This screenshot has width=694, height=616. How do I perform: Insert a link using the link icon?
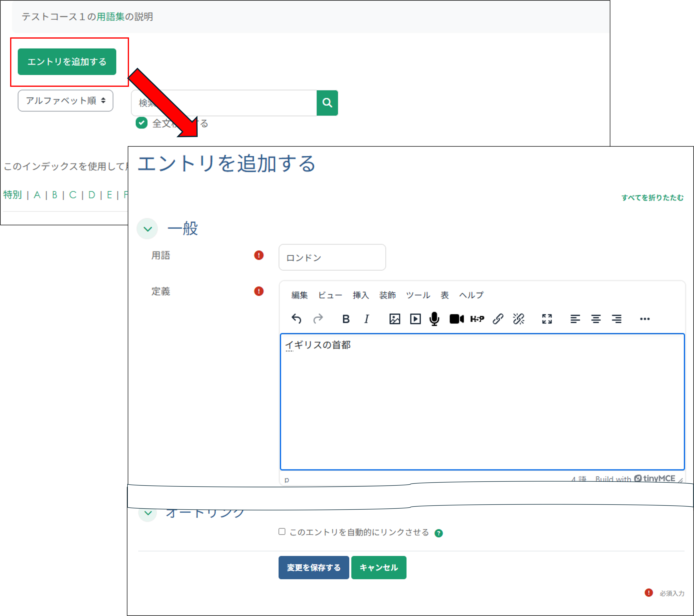[x=498, y=319]
